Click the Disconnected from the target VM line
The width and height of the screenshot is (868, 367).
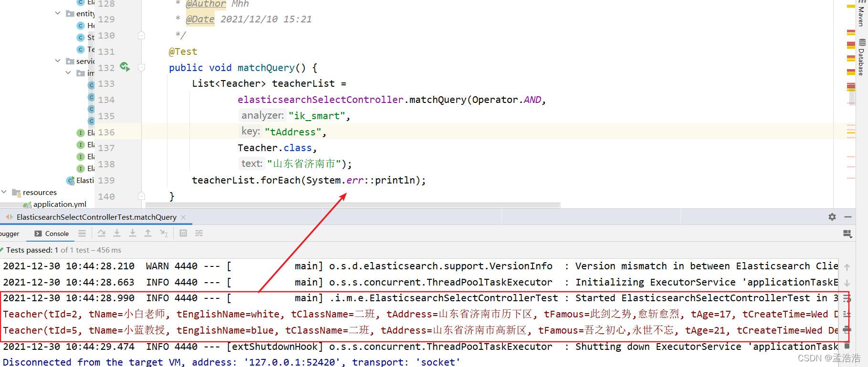[x=231, y=362]
